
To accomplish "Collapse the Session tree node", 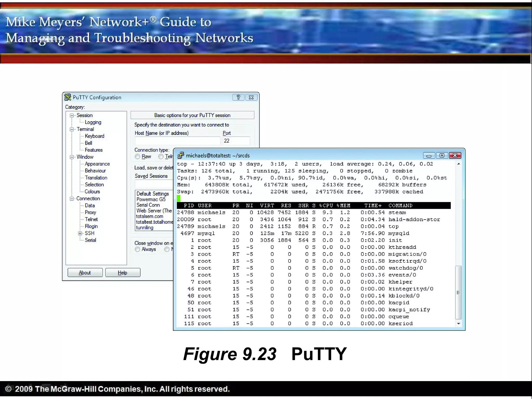I will (72, 115).
